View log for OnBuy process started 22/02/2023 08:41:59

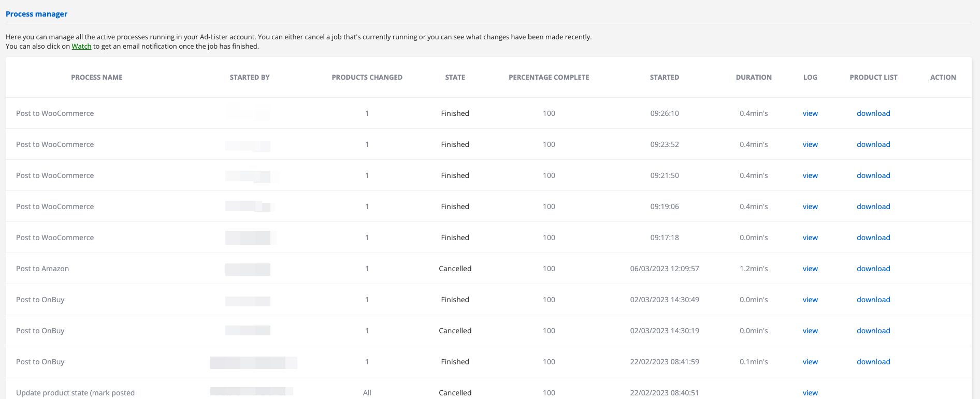click(x=810, y=362)
